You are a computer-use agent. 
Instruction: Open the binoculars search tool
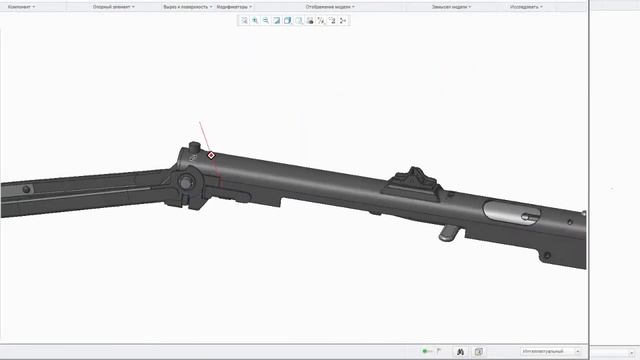[x=460, y=351]
